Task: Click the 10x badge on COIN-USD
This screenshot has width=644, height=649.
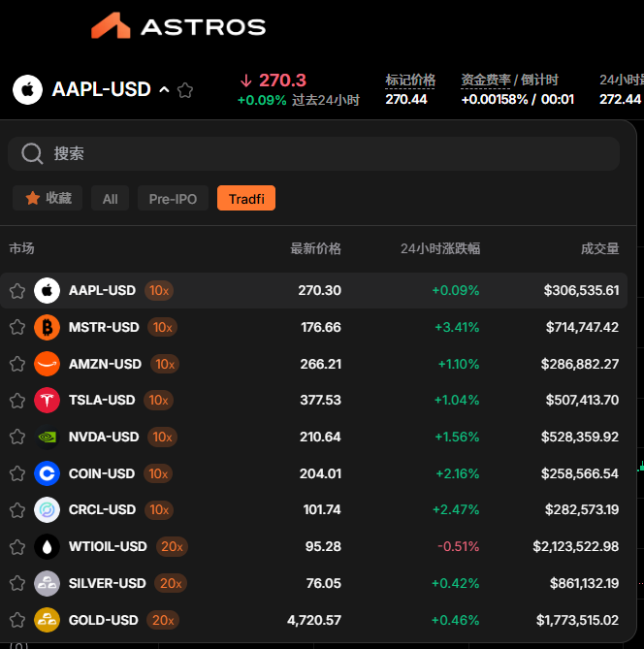Action: [x=158, y=473]
